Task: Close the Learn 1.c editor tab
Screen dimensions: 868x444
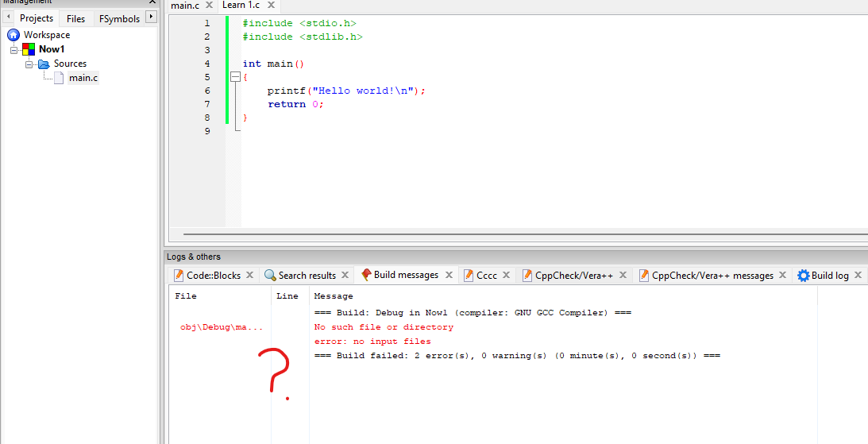Action: tap(271, 6)
